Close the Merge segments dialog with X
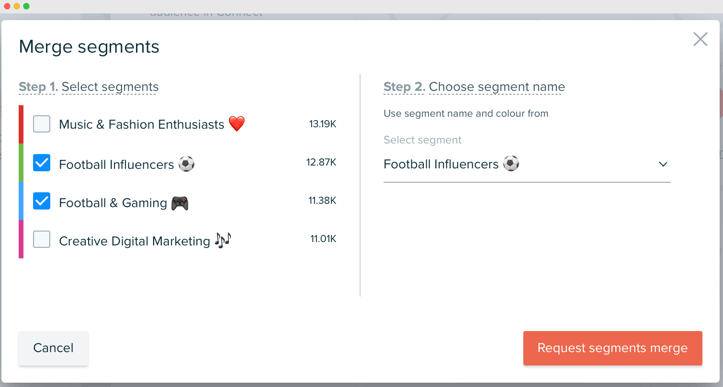Viewport: 723px width, 387px height. point(700,40)
